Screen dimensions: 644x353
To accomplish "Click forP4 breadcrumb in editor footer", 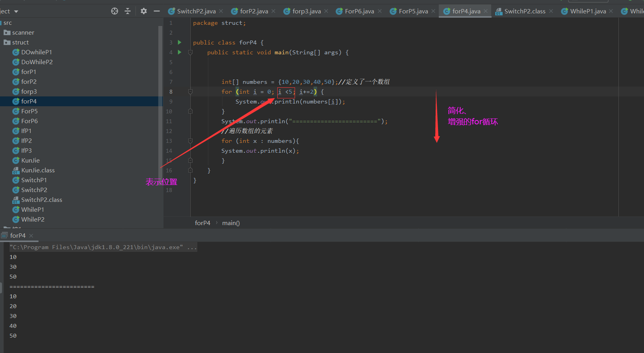I will 202,223.
